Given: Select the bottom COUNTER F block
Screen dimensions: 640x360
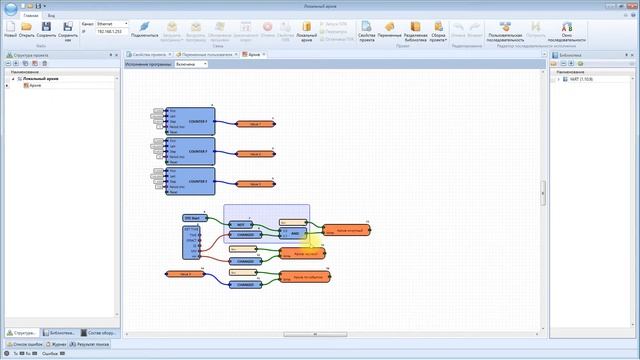Looking at the screenshot, I should click(x=190, y=181).
